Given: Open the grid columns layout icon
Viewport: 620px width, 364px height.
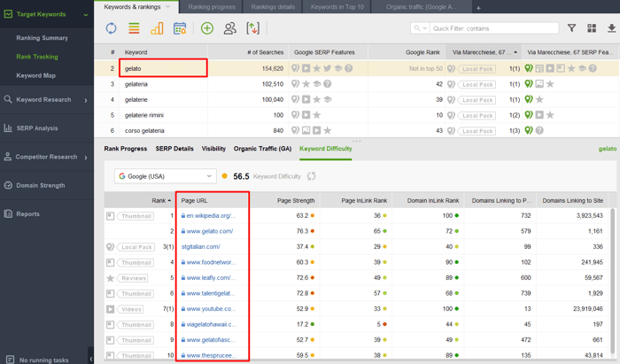Looking at the screenshot, I should (592, 28).
